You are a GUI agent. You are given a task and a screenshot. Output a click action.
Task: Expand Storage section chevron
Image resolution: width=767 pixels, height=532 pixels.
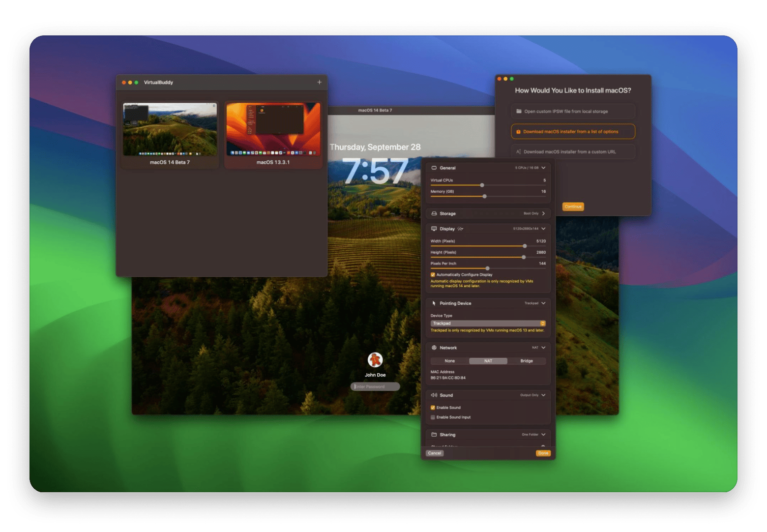[x=543, y=213]
